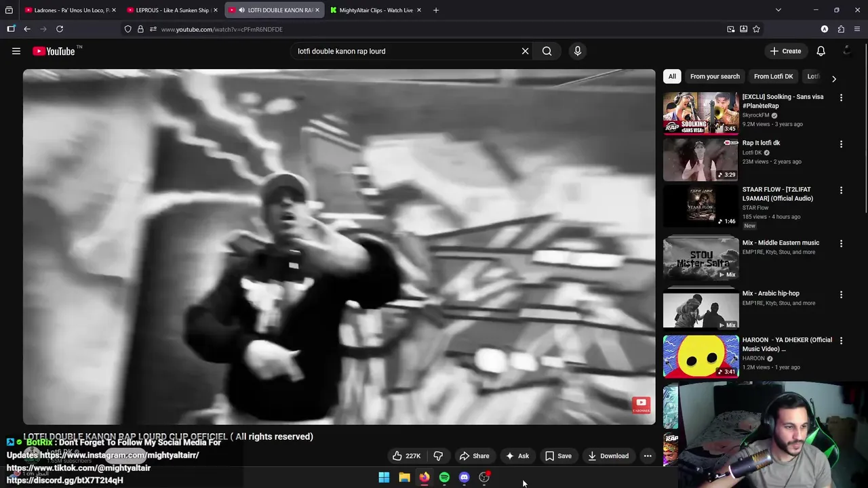Save the video to a playlist
This screenshot has width=868, height=488.
(558, 456)
